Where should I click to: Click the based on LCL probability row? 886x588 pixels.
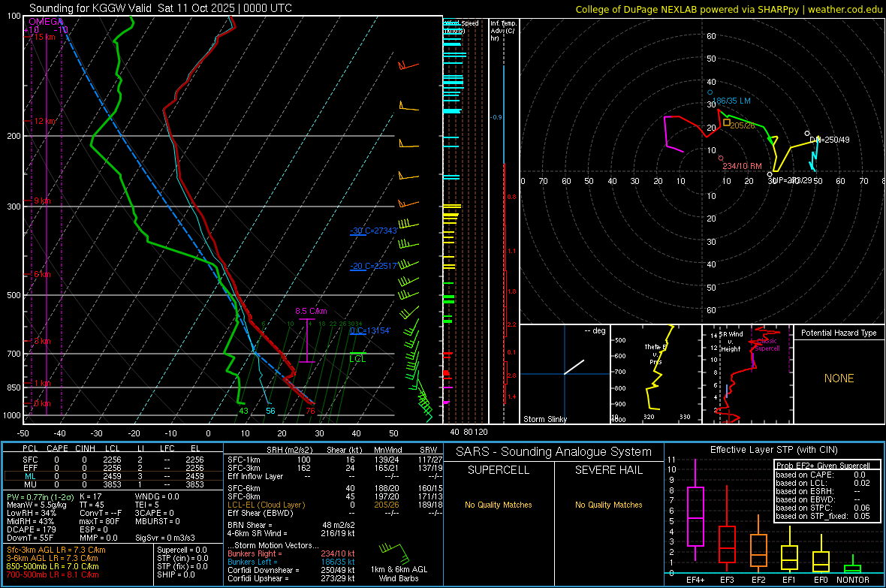pos(823,483)
